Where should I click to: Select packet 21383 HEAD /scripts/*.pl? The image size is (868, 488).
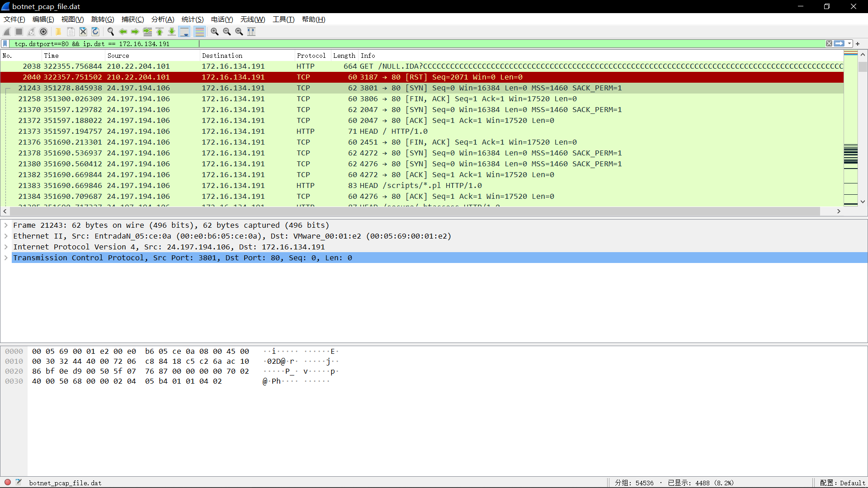point(422,185)
